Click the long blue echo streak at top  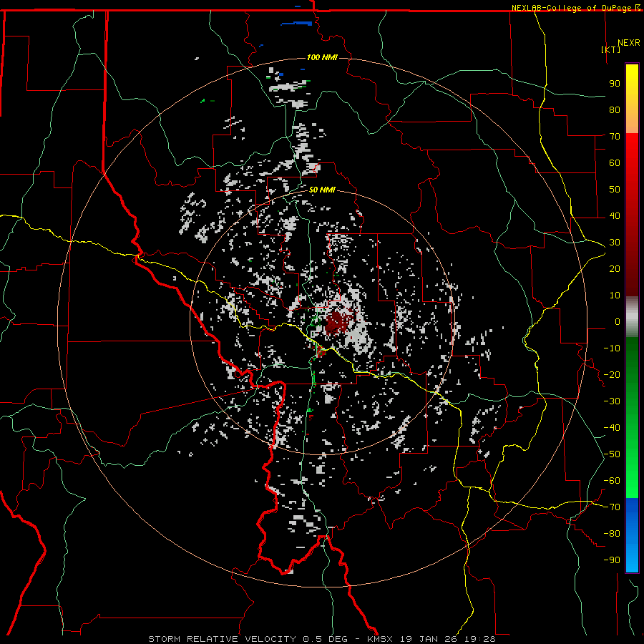point(296,24)
